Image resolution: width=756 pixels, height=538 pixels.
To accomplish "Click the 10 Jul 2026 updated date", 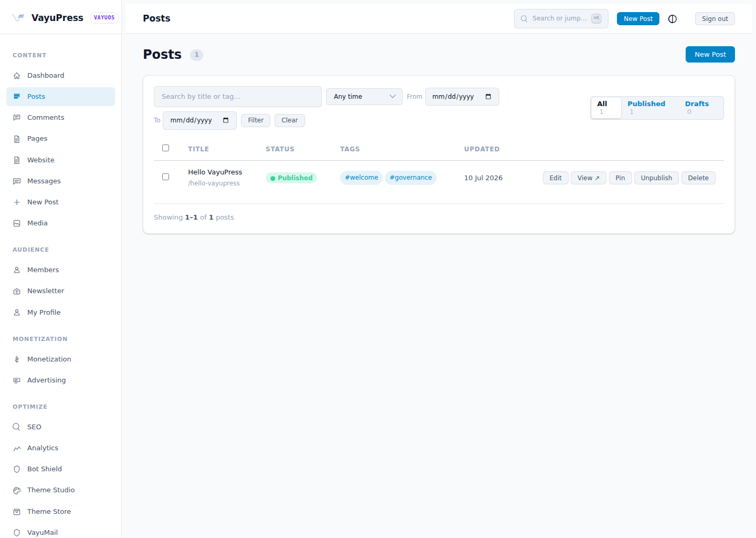I will pos(483,178).
